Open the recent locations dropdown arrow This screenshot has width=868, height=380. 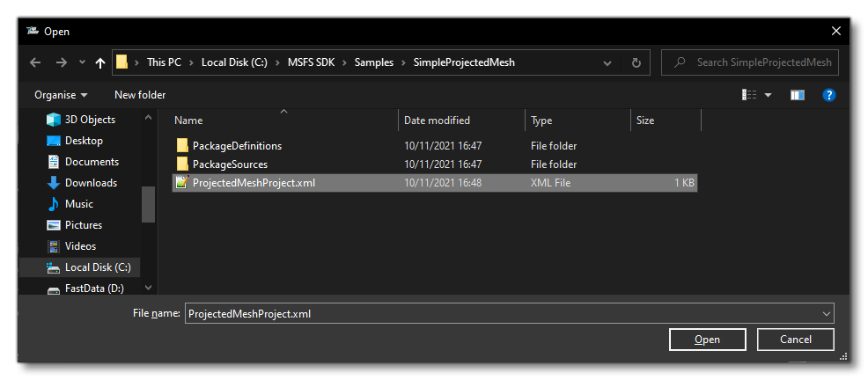[83, 62]
